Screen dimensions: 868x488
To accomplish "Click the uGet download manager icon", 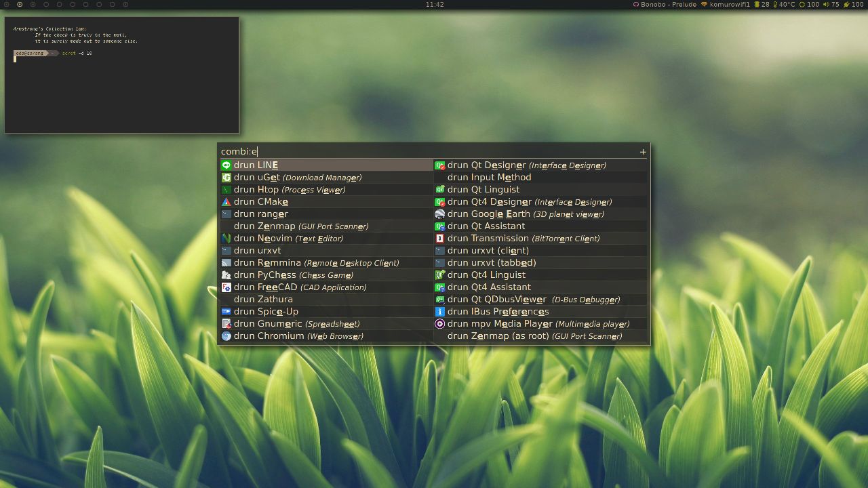I will point(226,177).
